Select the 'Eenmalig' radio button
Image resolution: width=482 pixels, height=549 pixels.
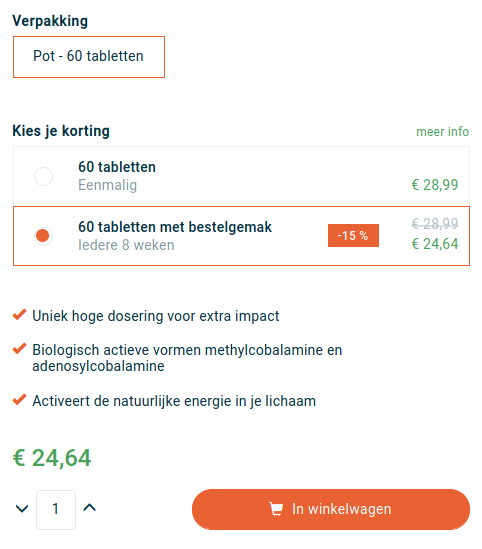[43, 176]
